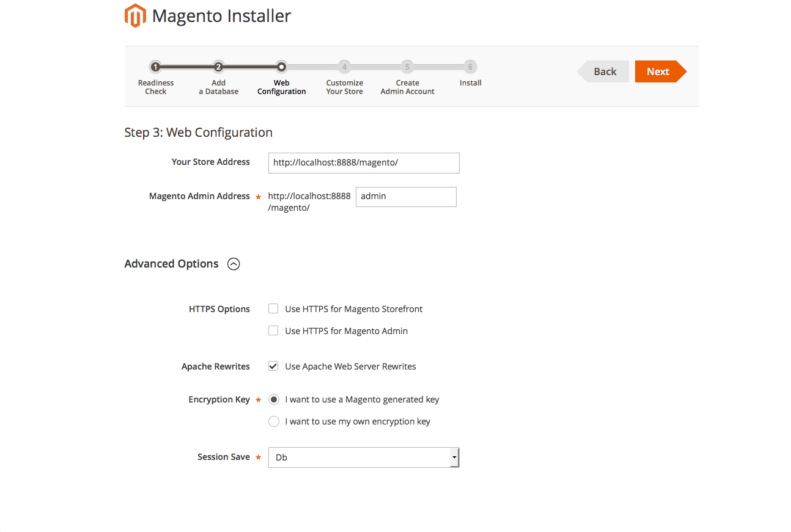Go to step 2 Add a Database
Screen dimensions: 791x532
click(x=218, y=67)
